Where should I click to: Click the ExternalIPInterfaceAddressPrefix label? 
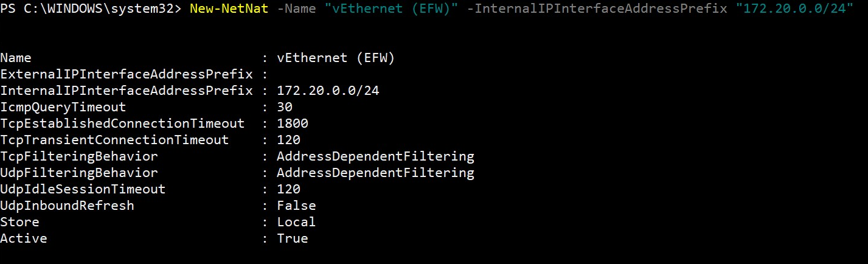[127, 75]
